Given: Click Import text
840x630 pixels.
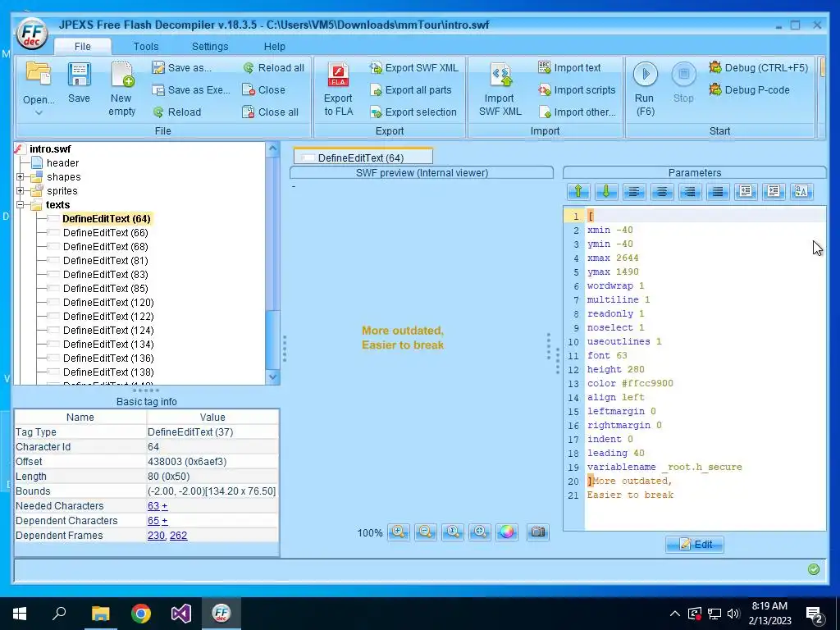Looking at the screenshot, I should click(569, 67).
